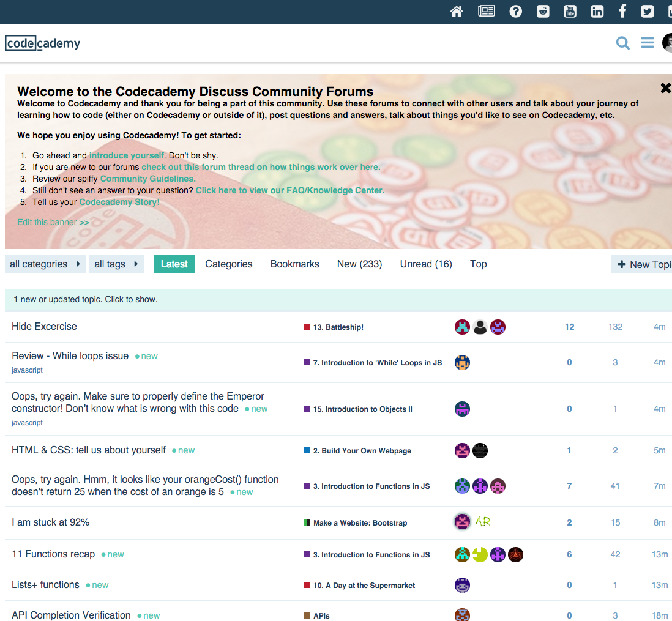672x621 pixels.
Task: Click the LinkedIn icon
Action: coord(597,11)
